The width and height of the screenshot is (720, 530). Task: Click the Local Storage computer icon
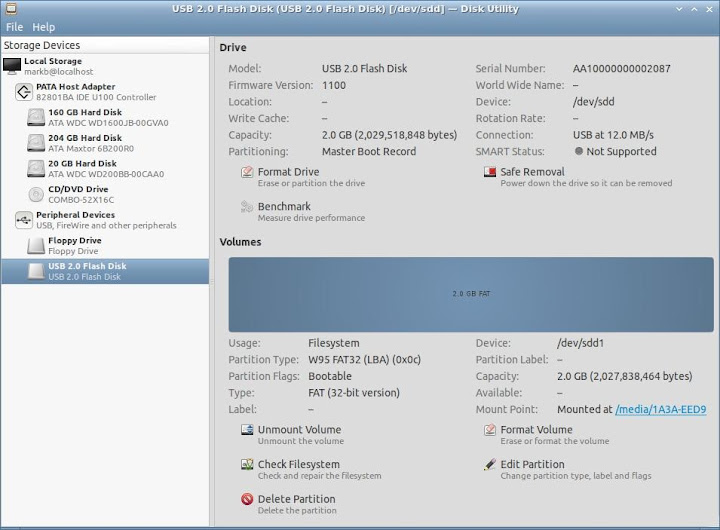(12, 66)
